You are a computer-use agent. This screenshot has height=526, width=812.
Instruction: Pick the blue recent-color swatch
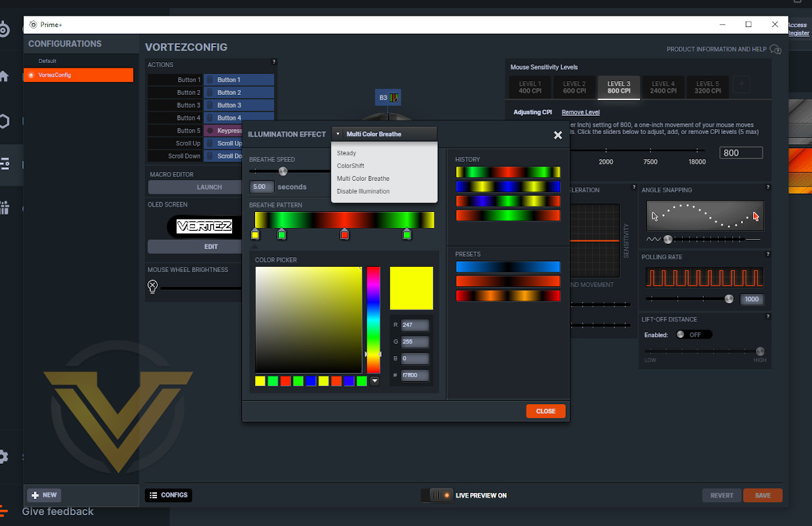(x=311, y=381)
